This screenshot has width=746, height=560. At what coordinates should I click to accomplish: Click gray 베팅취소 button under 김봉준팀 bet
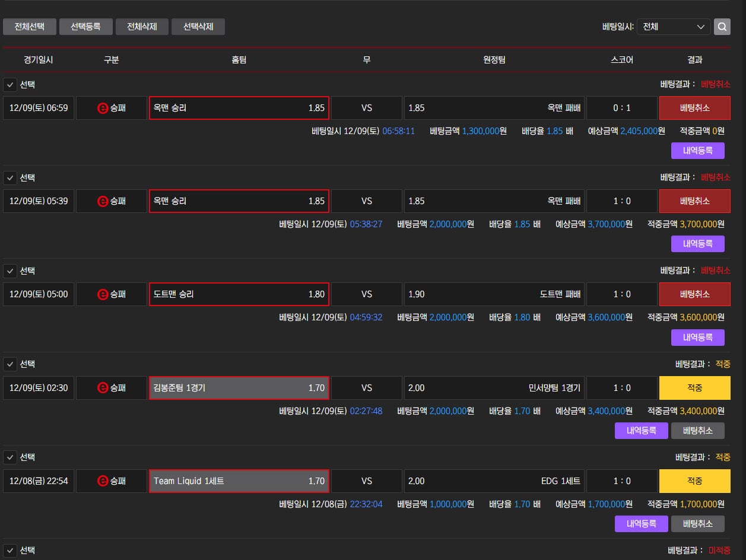click(x=698, y=431)
